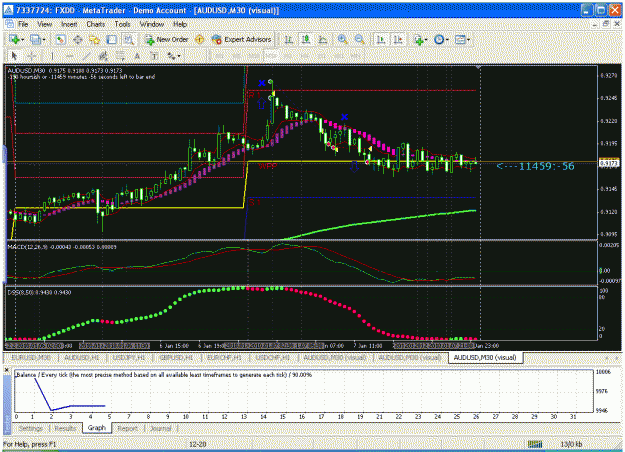This screenshot has height=452, width=625.
Task: Select the crosshair tool
Action: pos(32,56)
